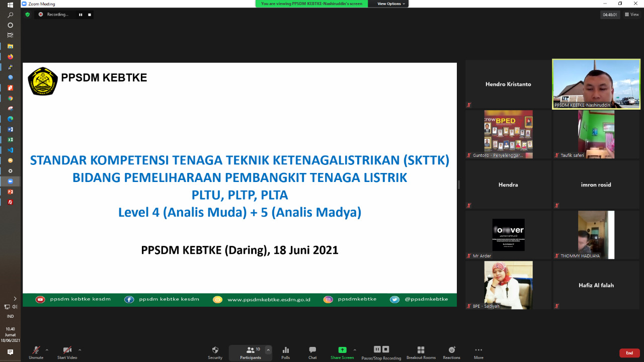Click the Instagram icon in slide footer
The width and height of the screenshot is (644, 362).
click(328, 299)
